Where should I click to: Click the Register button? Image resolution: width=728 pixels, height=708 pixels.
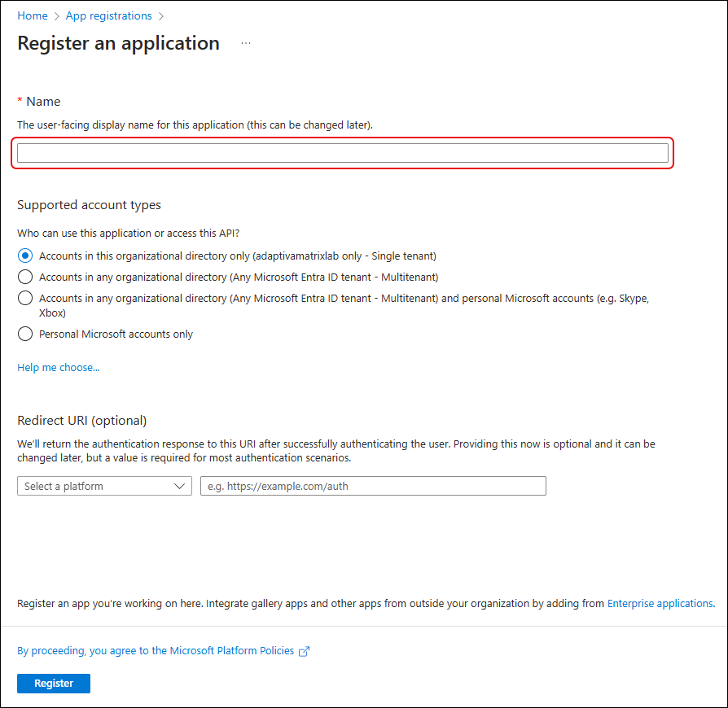coord(54,684)
